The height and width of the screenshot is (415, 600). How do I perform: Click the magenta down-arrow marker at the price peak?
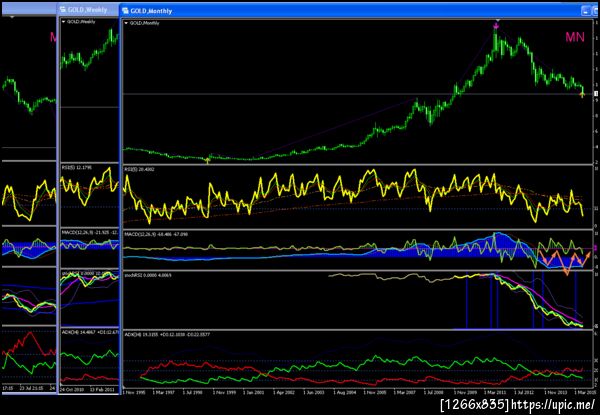pos(497,26)
